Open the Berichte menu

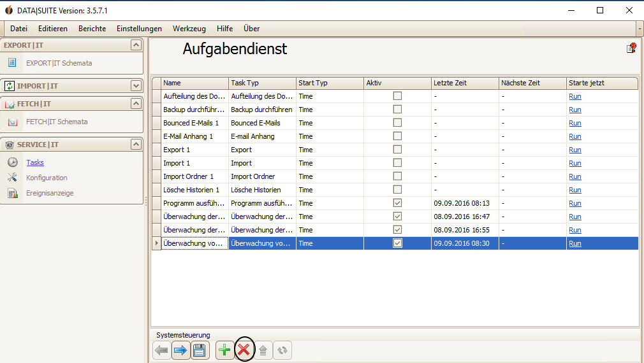92,29
